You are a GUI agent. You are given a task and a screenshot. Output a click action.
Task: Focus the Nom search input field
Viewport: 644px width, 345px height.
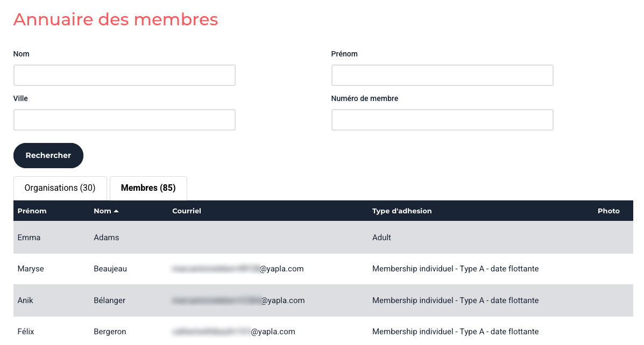point(124,75)
